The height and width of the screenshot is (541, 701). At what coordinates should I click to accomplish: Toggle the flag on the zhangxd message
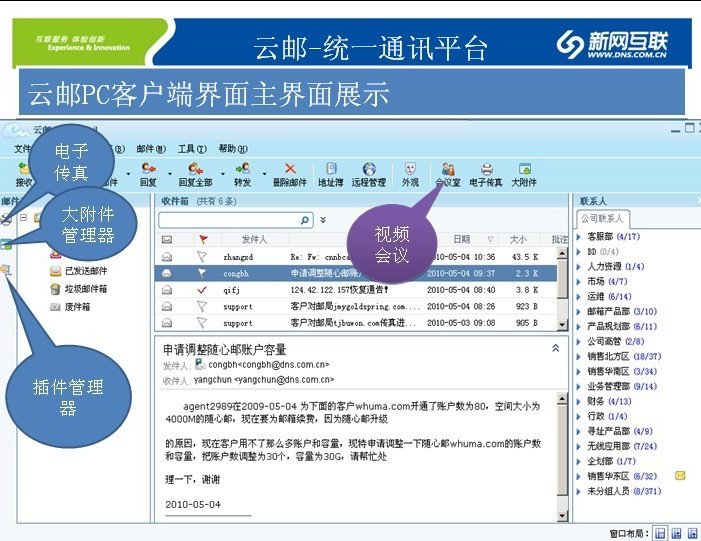[x=202, y=257]
